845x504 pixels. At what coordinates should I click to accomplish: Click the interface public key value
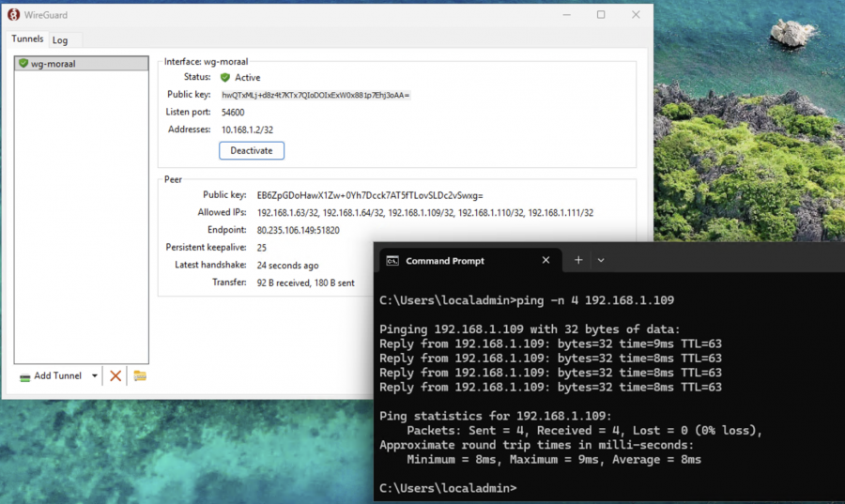tap(315, 96)
